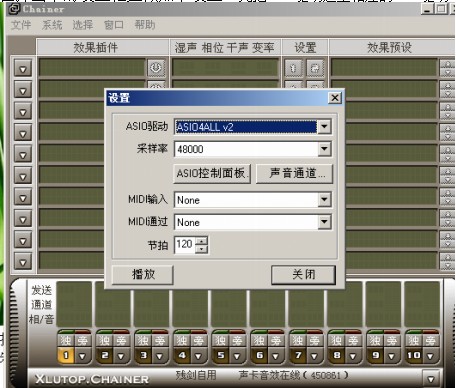Toggle bypass 旁 on channel 10
The height and width of the screenshot is (388, 456).
pyautogui.click(x=430, y=340)
